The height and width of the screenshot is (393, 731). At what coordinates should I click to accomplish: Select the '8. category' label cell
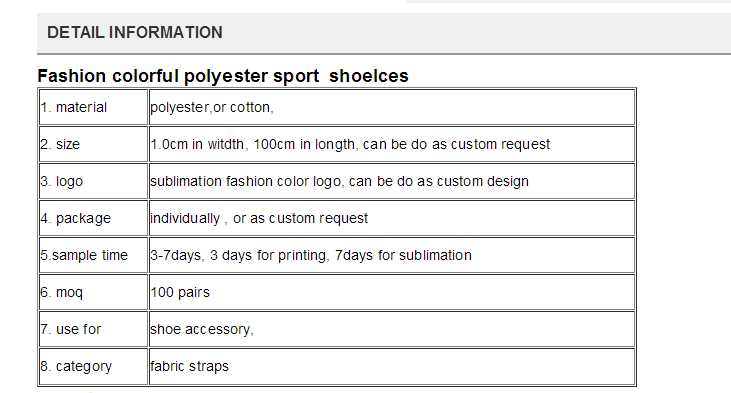coord(93,366)
